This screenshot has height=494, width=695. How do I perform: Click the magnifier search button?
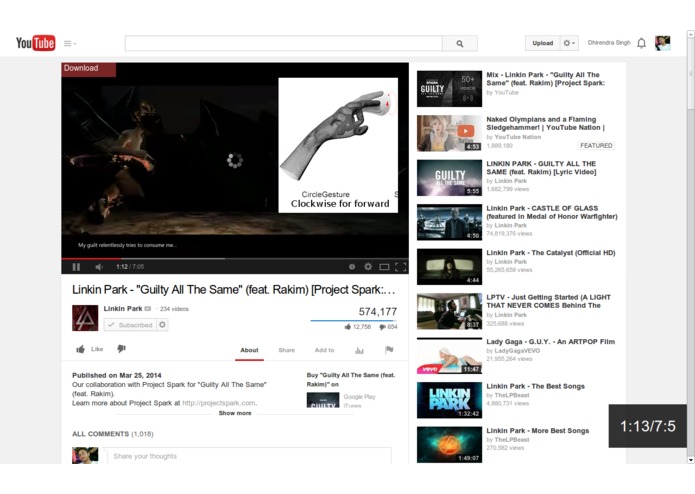460,43
